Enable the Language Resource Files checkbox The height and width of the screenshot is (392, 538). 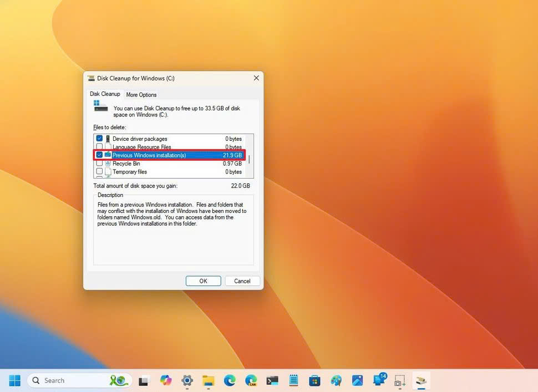[99, 147]
